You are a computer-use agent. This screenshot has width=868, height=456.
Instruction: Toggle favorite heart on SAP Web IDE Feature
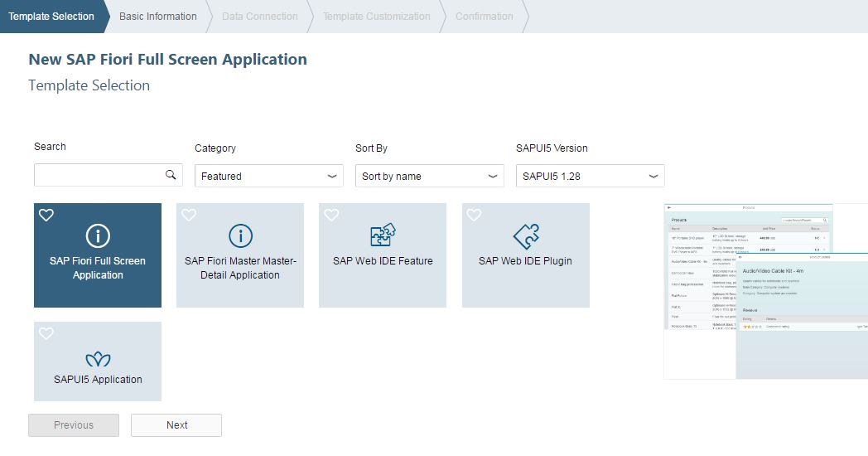coord(331,216)
